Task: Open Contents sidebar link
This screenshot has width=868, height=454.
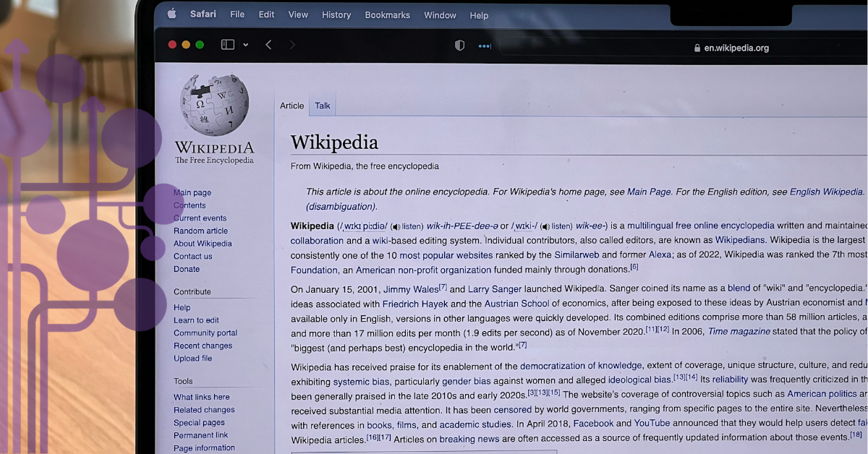Action: [x=190, y=205]
